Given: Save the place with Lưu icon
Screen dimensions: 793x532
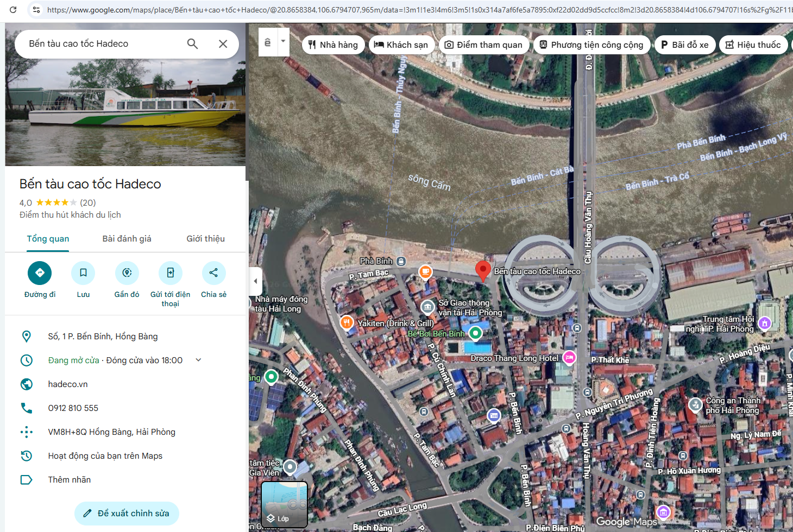Looking at the screenshot, I should point(83,273).
